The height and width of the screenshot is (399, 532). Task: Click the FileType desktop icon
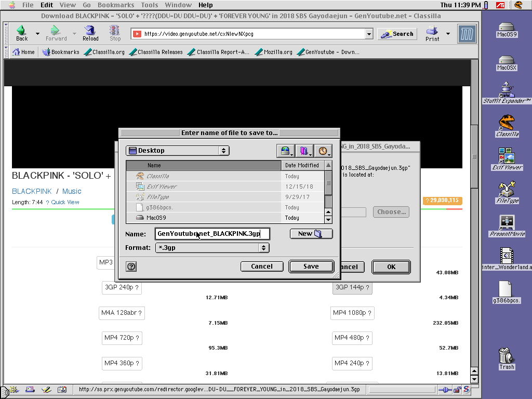click(507, 192)
